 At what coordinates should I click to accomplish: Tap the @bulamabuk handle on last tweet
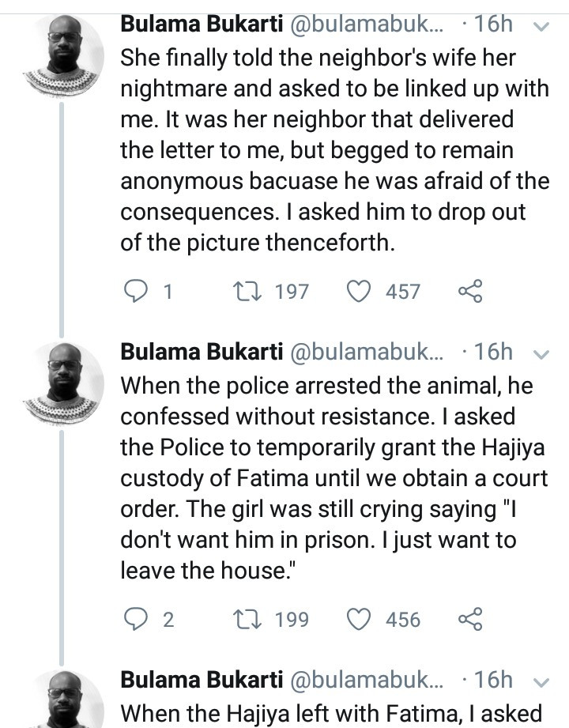coord(368,679)
